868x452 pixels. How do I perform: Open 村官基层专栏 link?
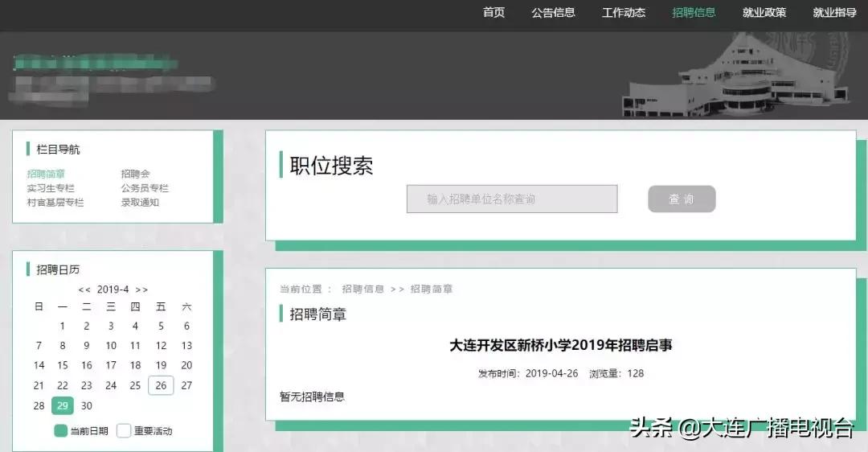coord(55,203)
